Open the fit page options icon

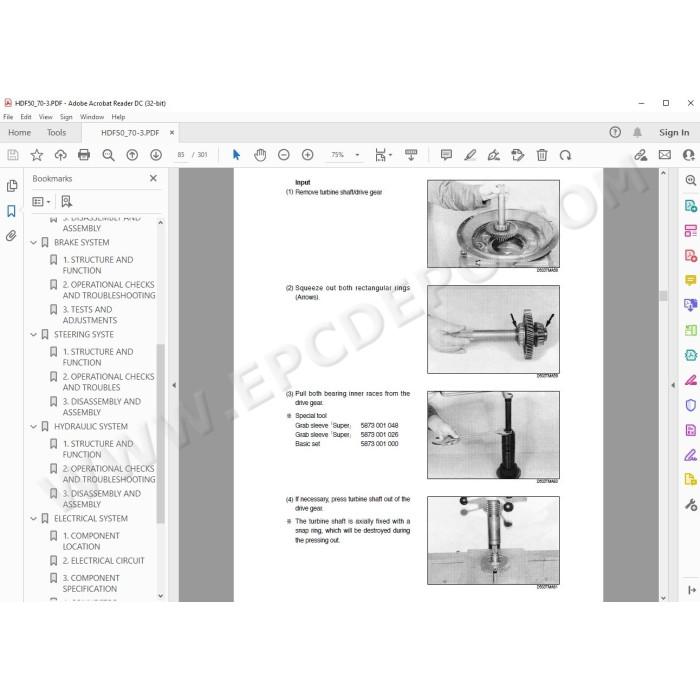383,155
